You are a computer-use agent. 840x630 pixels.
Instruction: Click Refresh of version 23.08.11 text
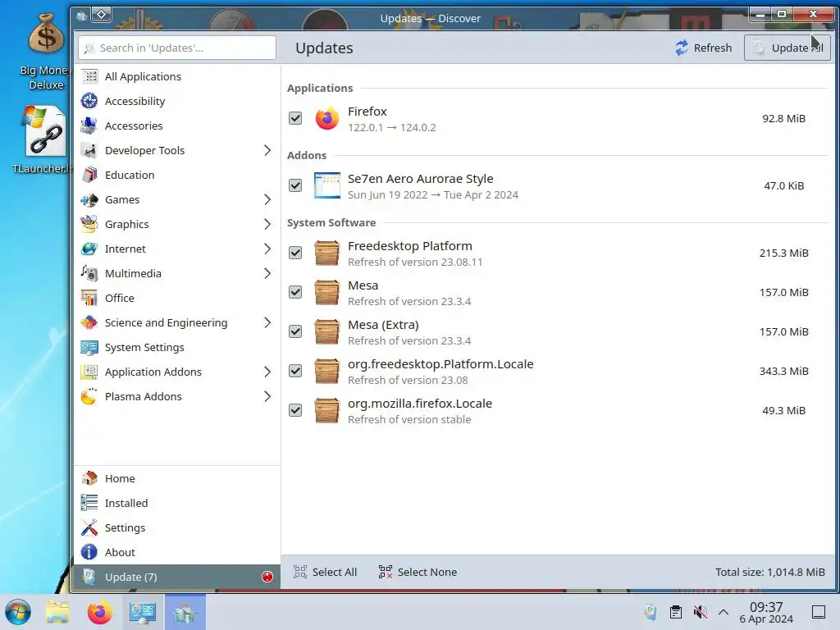click(x=415, y=262)
